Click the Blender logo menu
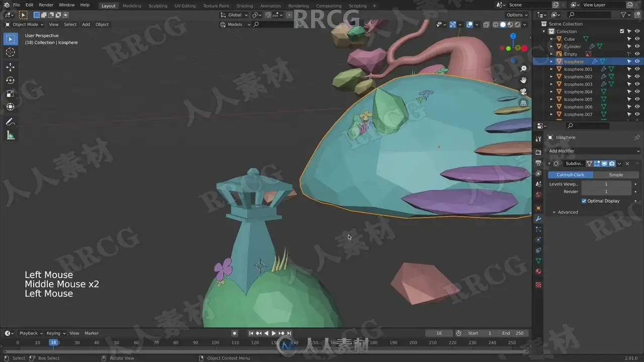This screenshot has width=644, height=362. [6, 5]
